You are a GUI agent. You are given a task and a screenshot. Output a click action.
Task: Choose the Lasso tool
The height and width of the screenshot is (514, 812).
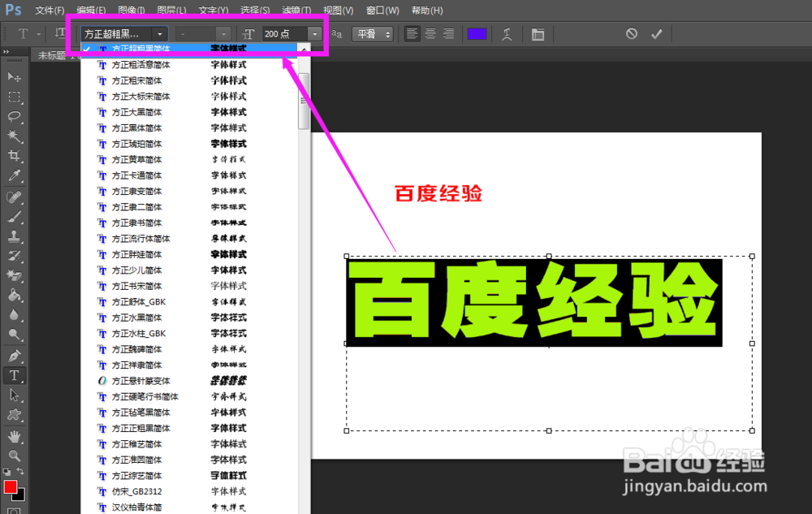tap(13, 117)
